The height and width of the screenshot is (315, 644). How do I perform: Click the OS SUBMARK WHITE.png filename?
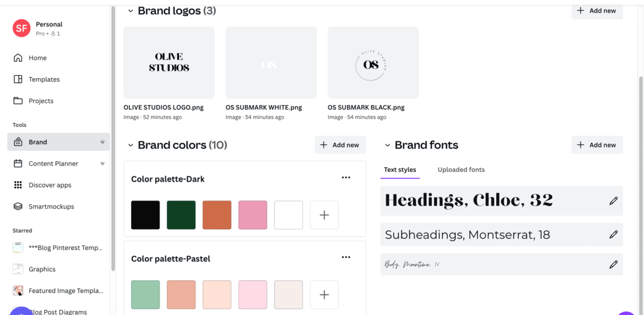click(264, 107)
